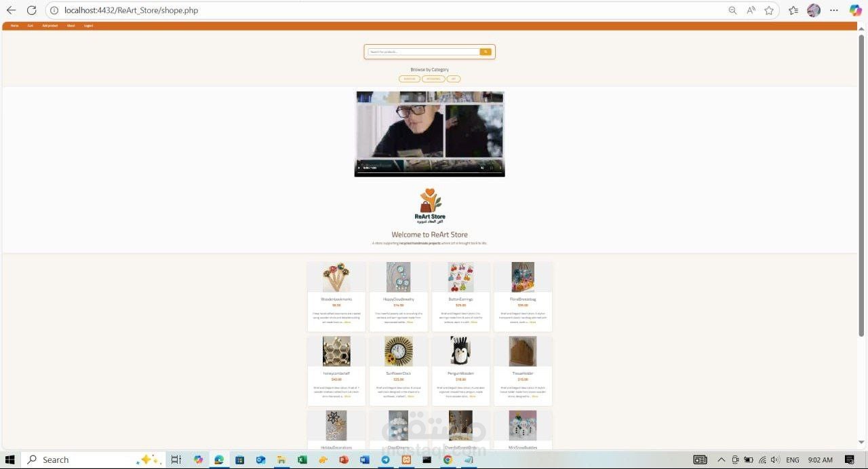Open PowerPoint from the taskbar

click(344, 459)
